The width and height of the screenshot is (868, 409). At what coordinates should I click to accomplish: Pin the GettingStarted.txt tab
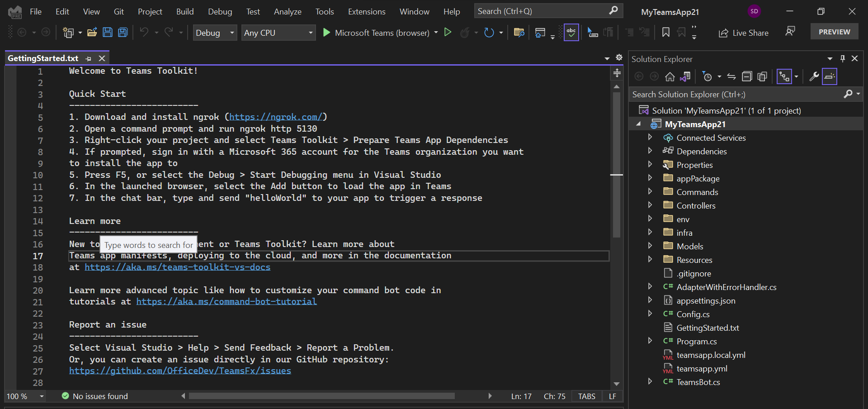89,59
